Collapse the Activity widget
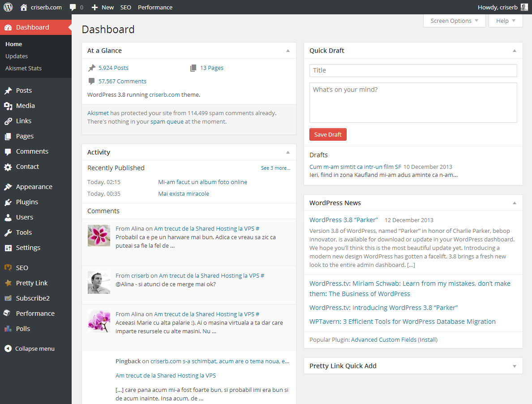532x404 pixels. (x=287, y=152)
